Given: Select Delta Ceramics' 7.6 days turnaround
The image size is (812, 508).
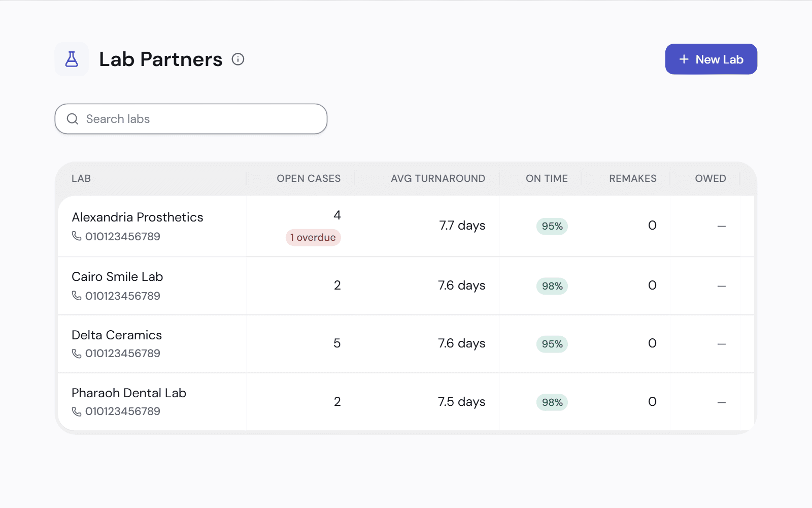Looking at the screenshot, I should click(462, 343).
